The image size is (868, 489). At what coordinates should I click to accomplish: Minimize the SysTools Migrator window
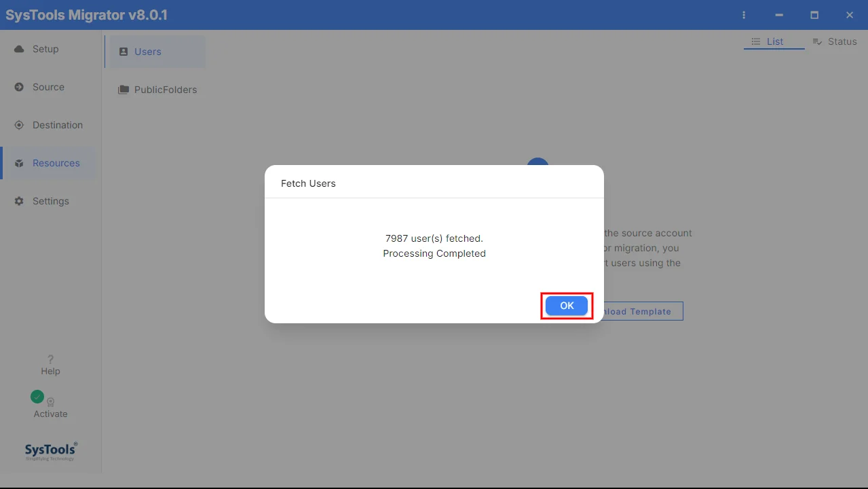coord(779,15)
